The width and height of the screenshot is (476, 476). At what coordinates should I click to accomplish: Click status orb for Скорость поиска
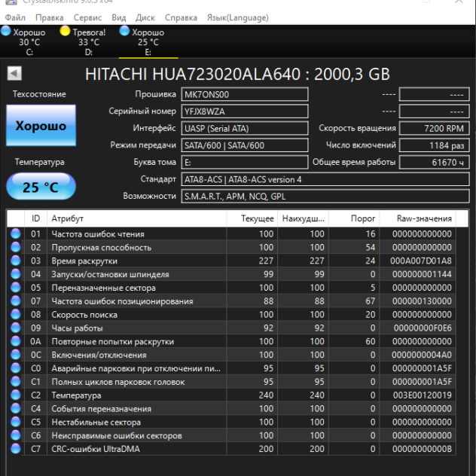pyautogui.click(x=16, y=315)
